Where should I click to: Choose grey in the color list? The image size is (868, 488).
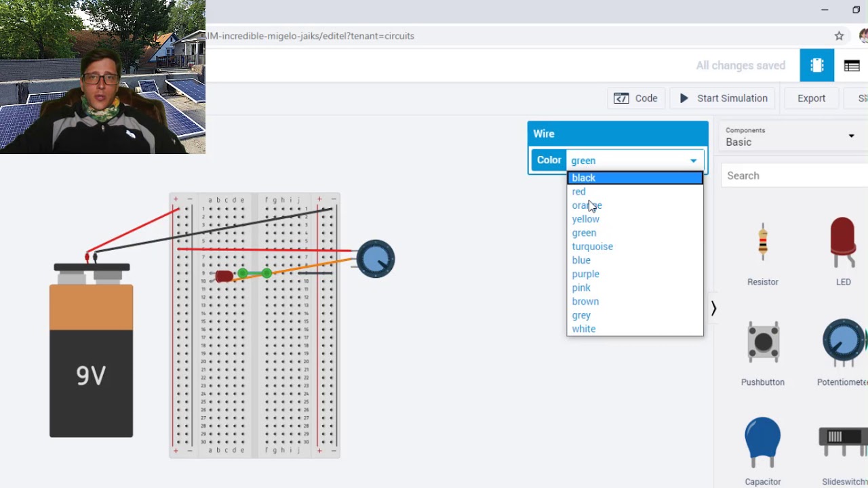tap(635, 315)
